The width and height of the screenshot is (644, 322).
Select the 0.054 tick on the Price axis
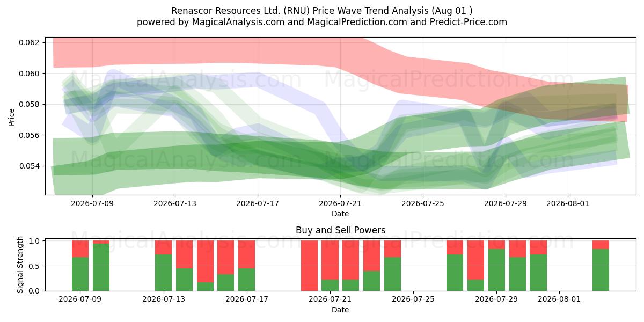point(30,166)
